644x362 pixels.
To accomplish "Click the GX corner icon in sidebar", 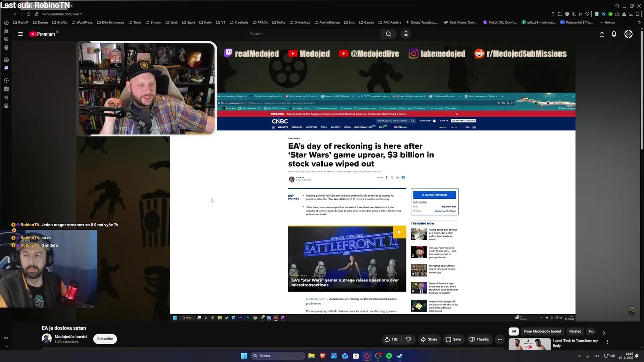I will 6,338.
